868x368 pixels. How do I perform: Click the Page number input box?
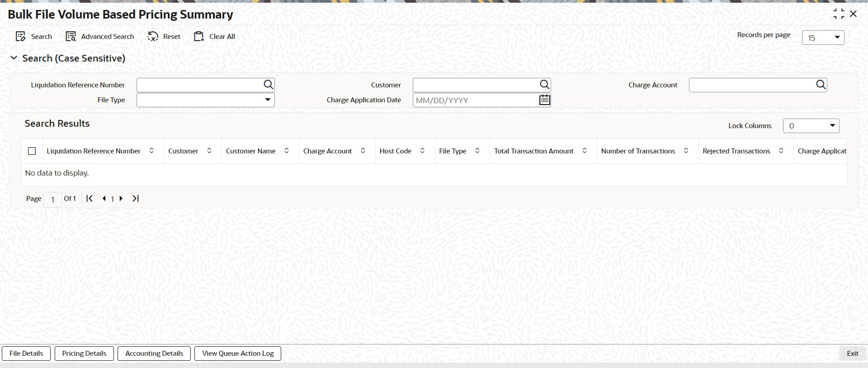click(52, 199)
